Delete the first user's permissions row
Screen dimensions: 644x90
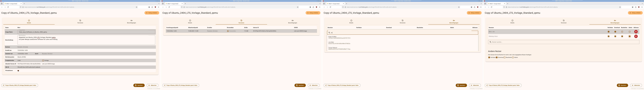coord(636,32)
